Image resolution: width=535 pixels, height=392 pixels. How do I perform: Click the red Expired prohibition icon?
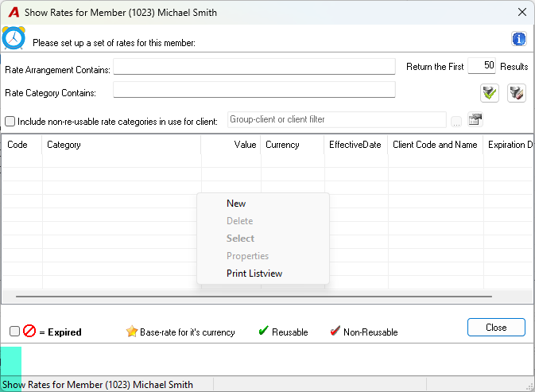pos(29,331)
